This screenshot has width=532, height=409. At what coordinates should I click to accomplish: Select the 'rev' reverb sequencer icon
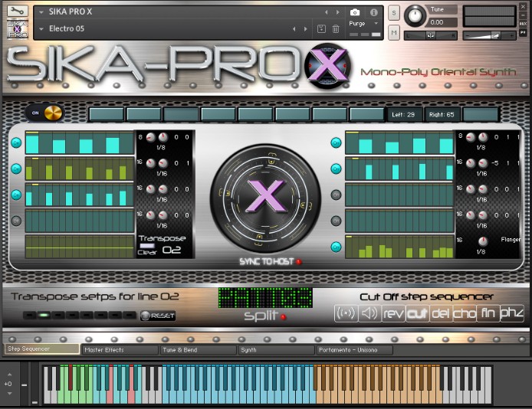pos(393,313)
